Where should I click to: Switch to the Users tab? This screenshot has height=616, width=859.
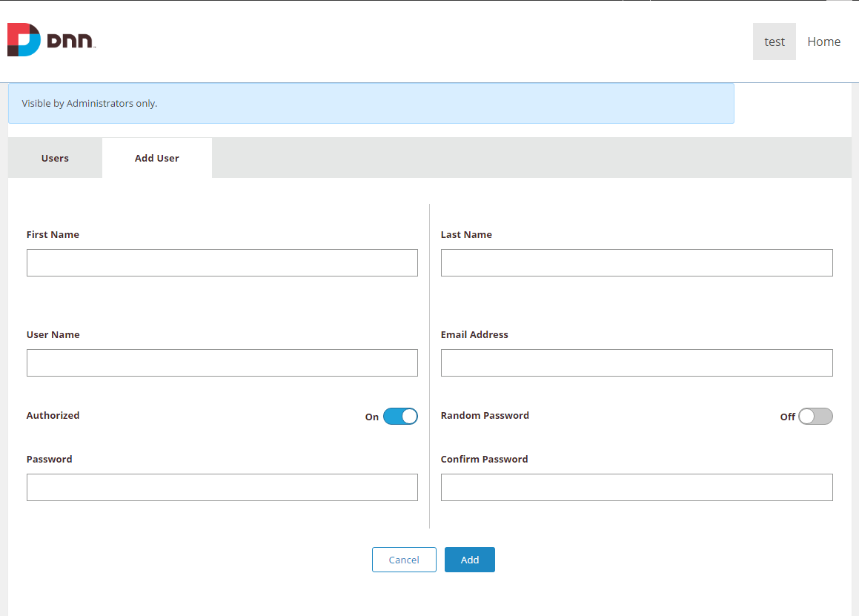click(55, 158)
